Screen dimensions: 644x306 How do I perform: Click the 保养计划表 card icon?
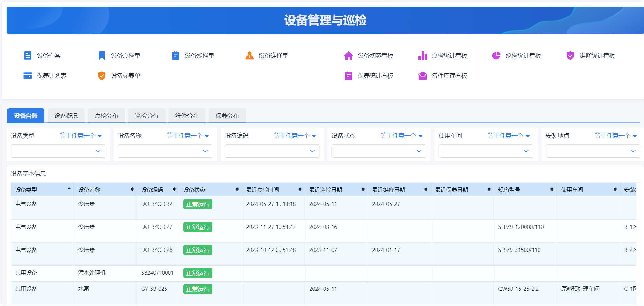pos(28,76)
